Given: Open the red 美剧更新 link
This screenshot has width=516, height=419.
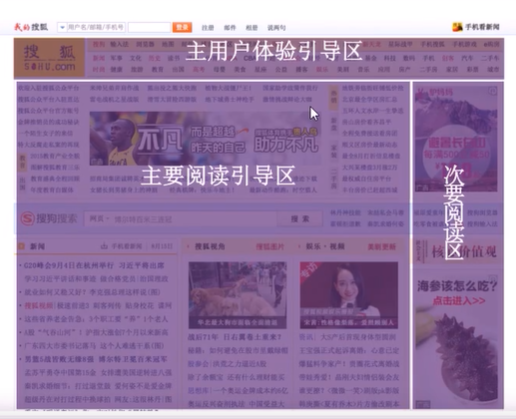Looking at the screenshot, I should [382, 247].
